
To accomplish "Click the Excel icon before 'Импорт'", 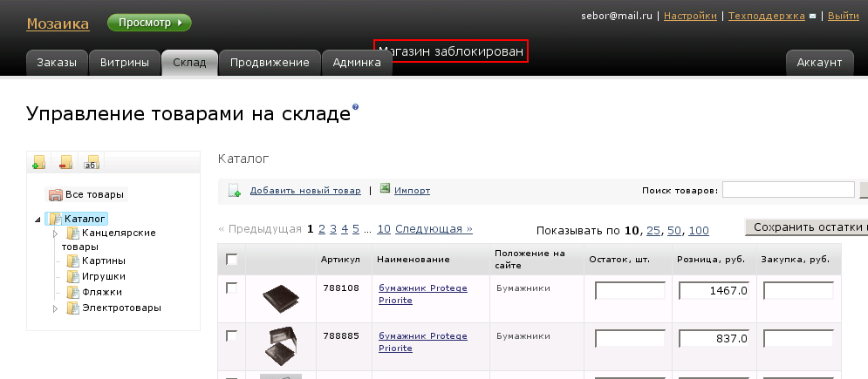I will click(x=385, y=188).
